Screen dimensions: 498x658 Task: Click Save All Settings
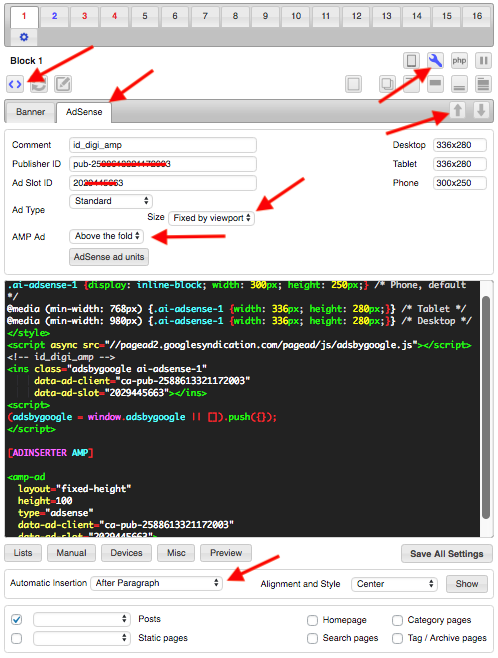click(x=447, y=554)
